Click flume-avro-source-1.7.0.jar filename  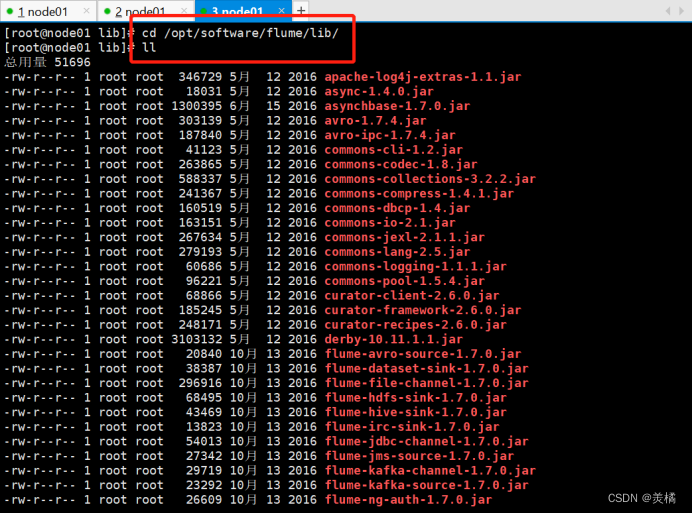pyautogui.click(x=423, y=353)
